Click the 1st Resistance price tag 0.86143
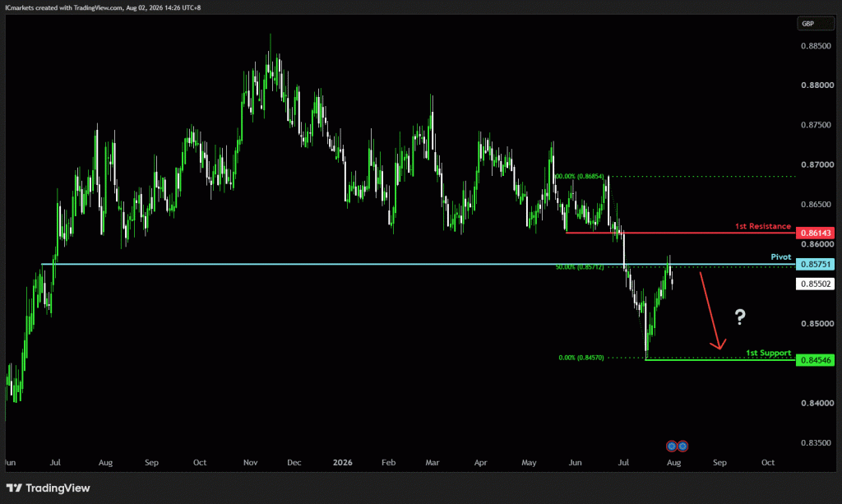This screenshot has width=842, height=504. tap(815, 233)
